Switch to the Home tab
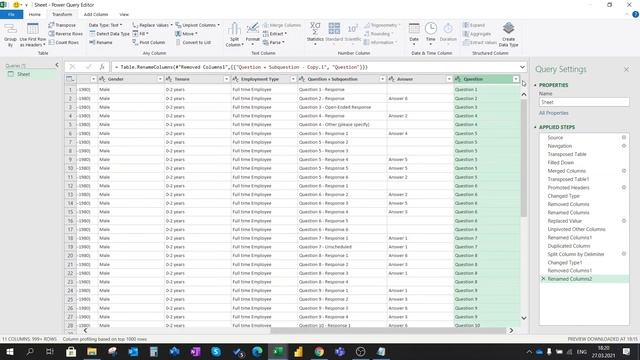Screen dimensions: 640x360 [35, 14]
